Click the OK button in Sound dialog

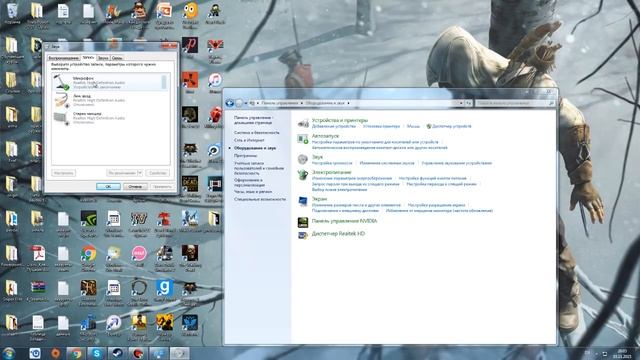108,187
